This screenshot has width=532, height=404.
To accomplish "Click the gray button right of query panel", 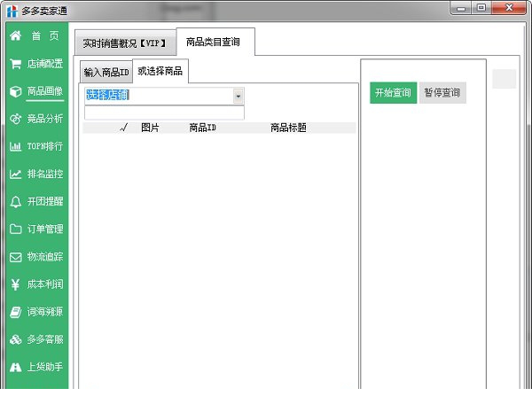I will [504, 79].
